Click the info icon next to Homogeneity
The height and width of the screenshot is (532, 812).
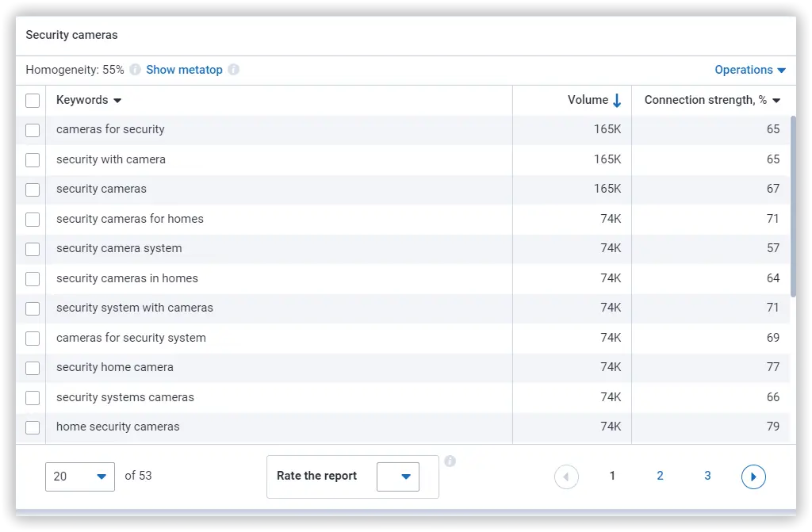coord(135,70)
